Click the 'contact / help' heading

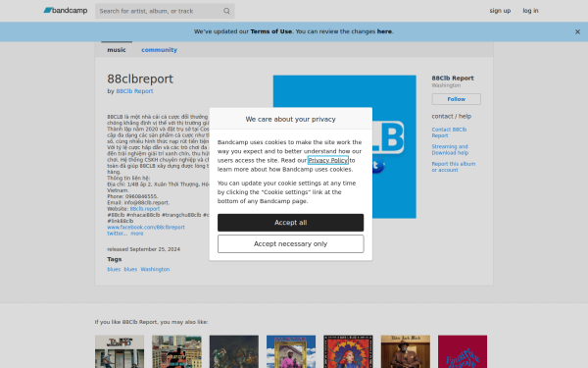click(x=451, y=117)
